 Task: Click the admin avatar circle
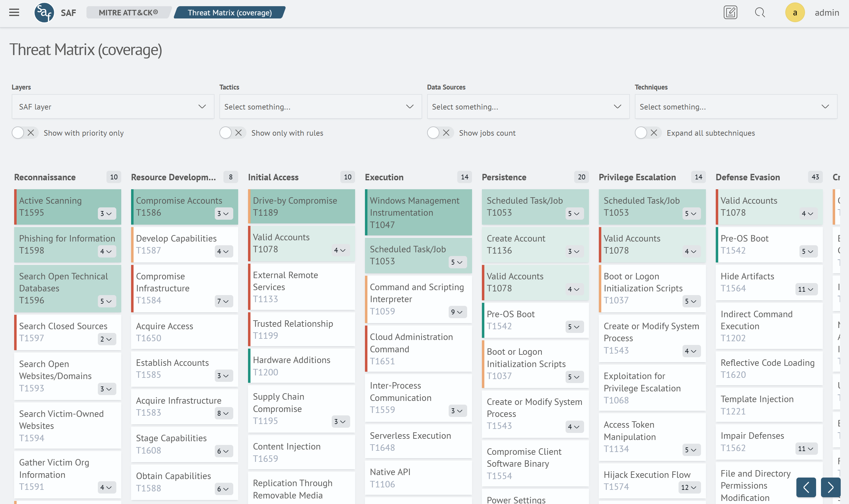coord(795,12)
